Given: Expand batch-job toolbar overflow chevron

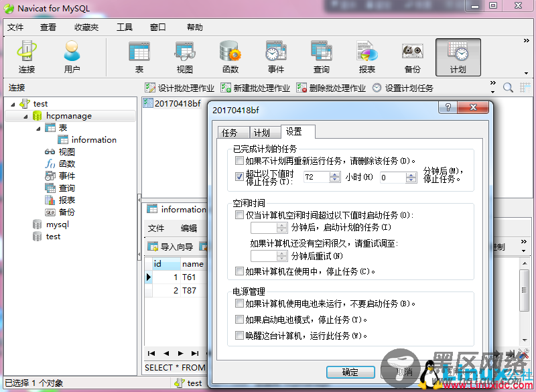Looking at the screenshot, I should point(492,83).
